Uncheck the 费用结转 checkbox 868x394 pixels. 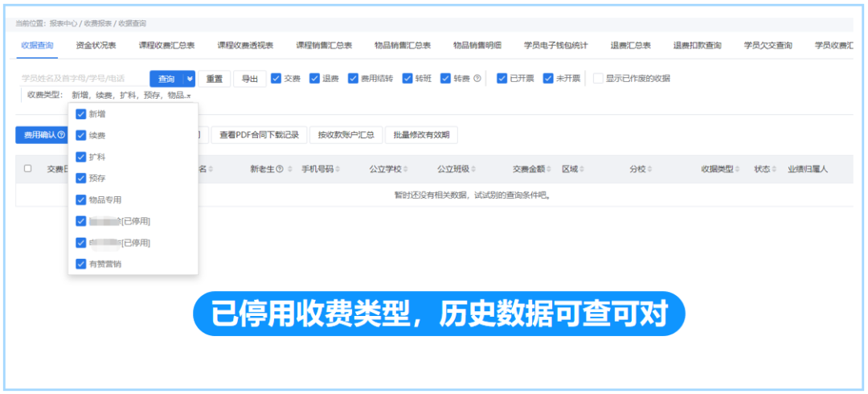353,79
